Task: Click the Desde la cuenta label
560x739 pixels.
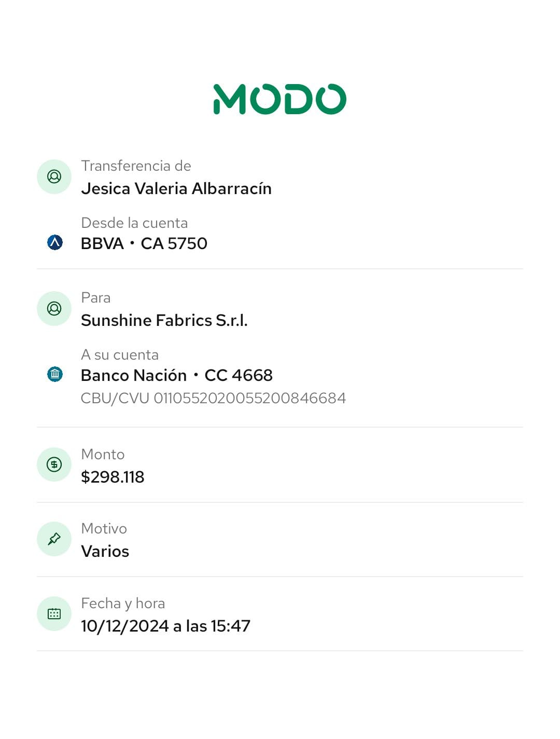Action: pyautogui.click(x=134, y=223)
